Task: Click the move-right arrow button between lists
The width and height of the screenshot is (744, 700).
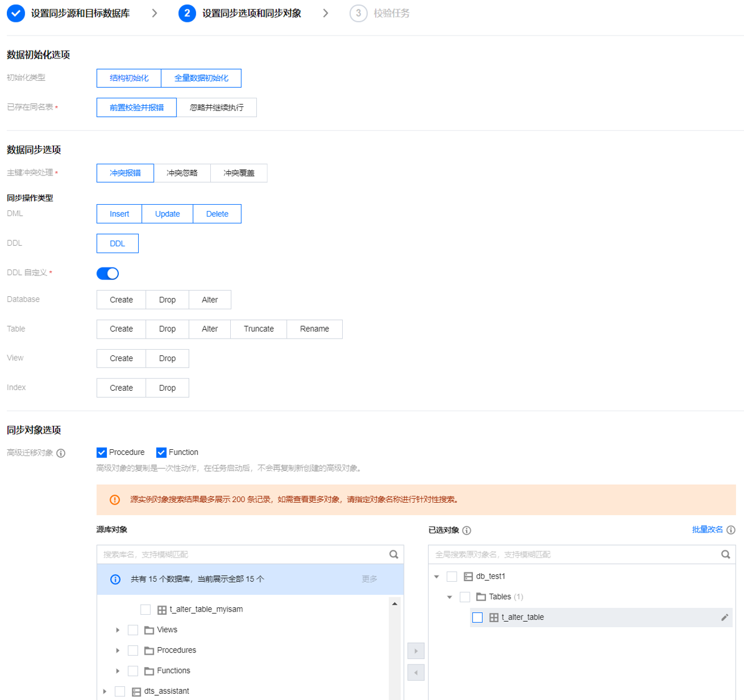Action: pyautogui.click(x=416, y=651)
